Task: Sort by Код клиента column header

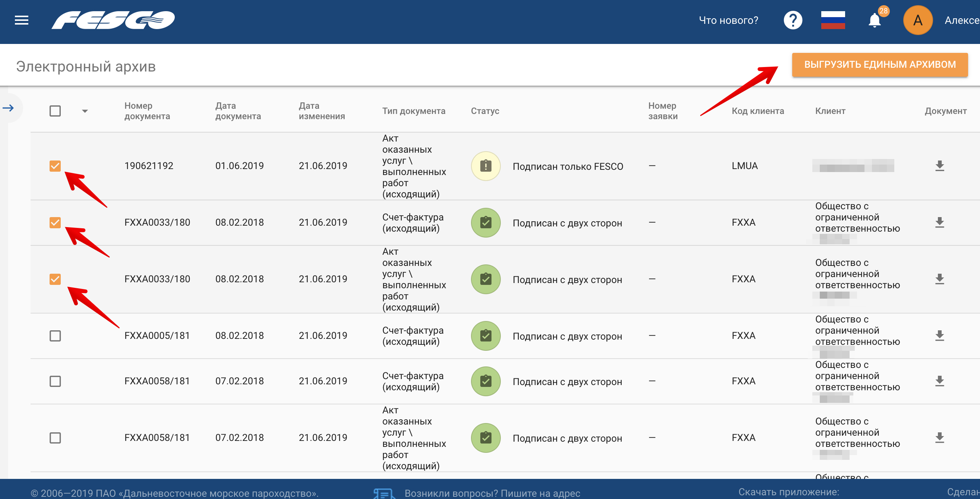Action: [758, 111]
